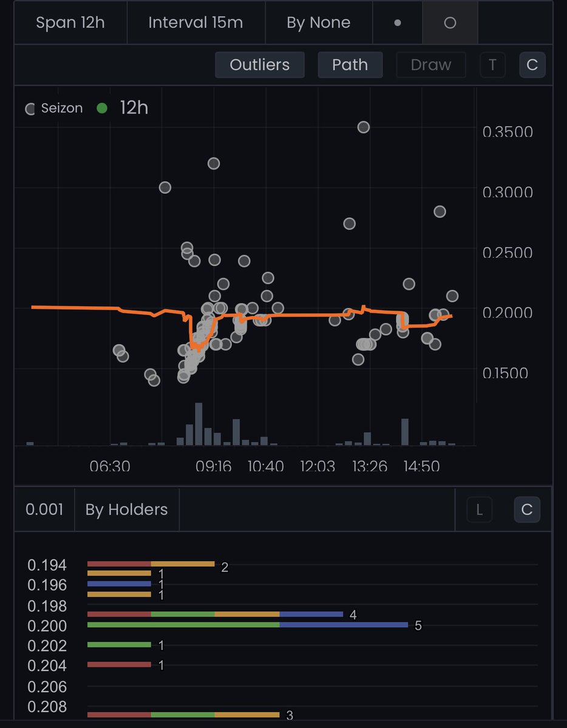Click the listing bar showing 4 listings
Viewport: 567px width, 728px height.
coord(216,614)
